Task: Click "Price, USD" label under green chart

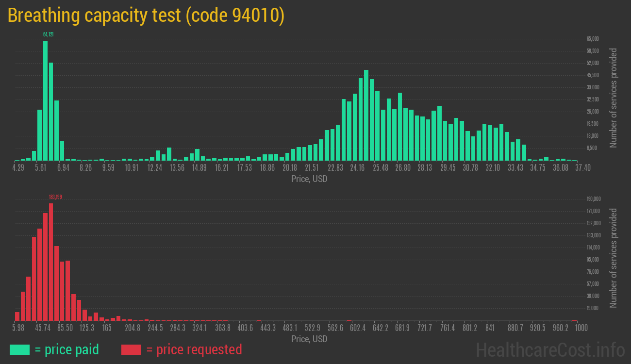Action: [x=309, y=179]
